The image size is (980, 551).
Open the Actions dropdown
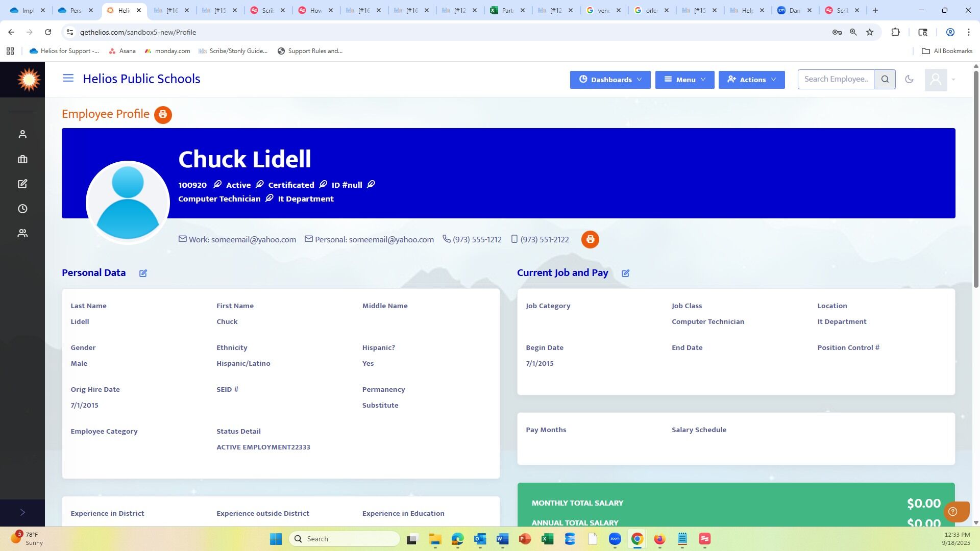pos(751,80)
